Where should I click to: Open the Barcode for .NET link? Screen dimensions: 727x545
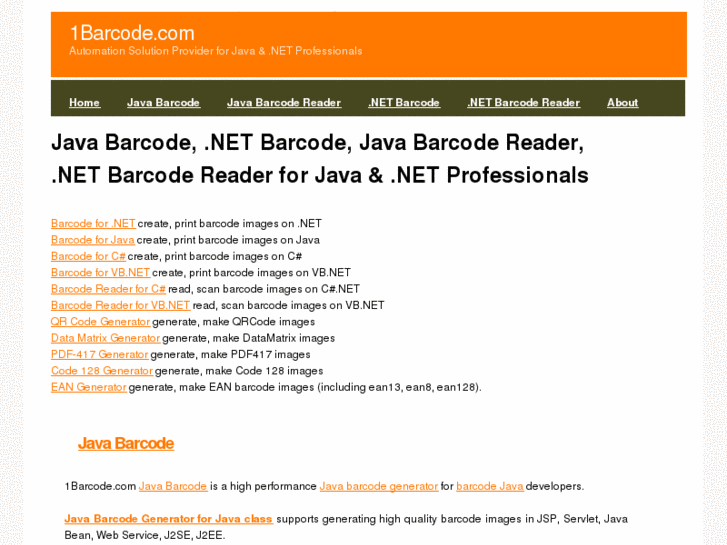click(x=93, y=224)
